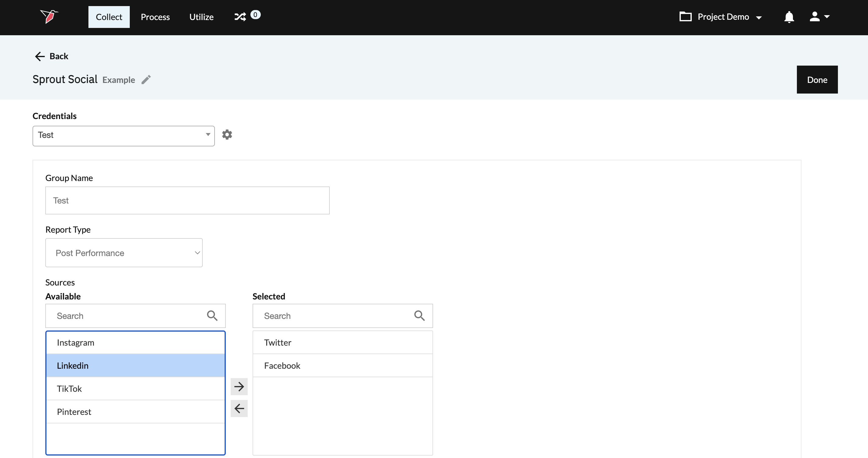Edit the name with the pencil icon
This screenshot has height=458, width=868.
(x=146, y=80)
